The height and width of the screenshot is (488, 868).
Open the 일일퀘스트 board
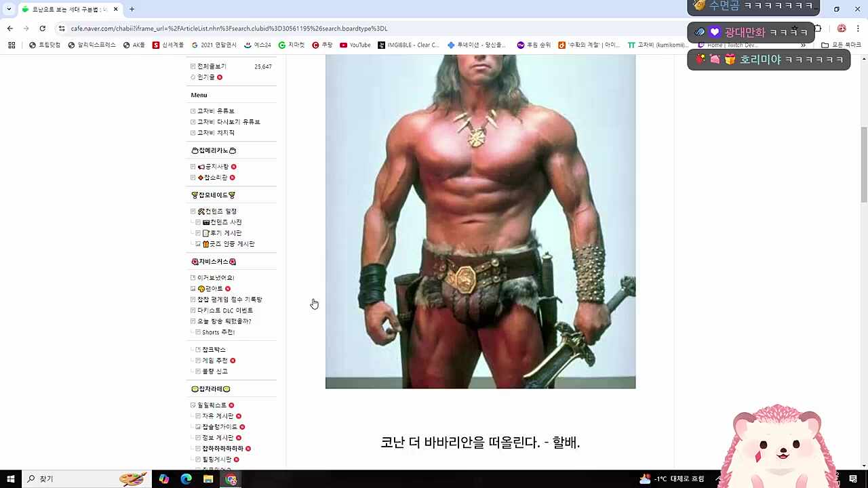pyautogui.click(x=212, y=405)
